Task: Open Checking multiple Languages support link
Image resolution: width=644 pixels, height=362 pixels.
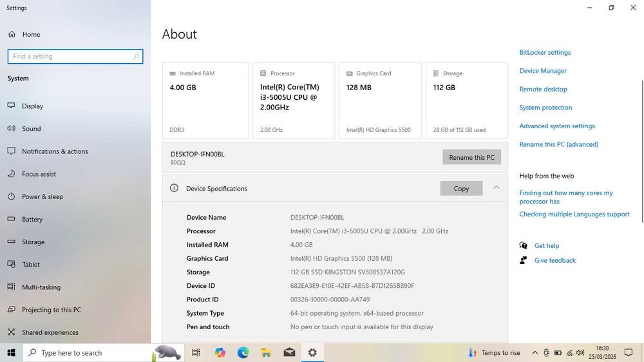Action: click(x=574, y=214)
